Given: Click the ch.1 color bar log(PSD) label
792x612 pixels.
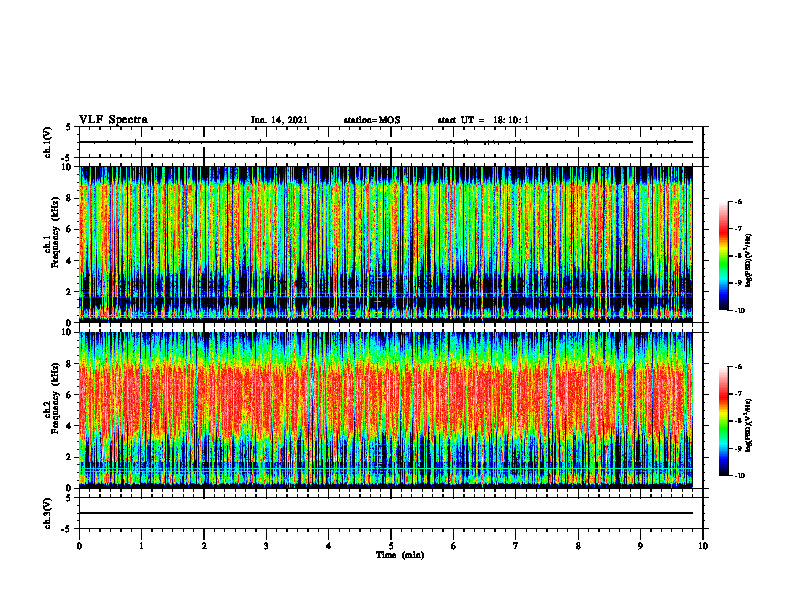Looking at the screenshot, I should (750, 261).
